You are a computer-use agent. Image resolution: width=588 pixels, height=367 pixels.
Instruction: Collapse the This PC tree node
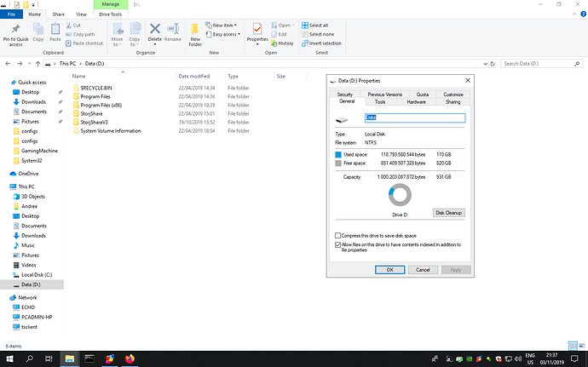[x=5, y=186]
